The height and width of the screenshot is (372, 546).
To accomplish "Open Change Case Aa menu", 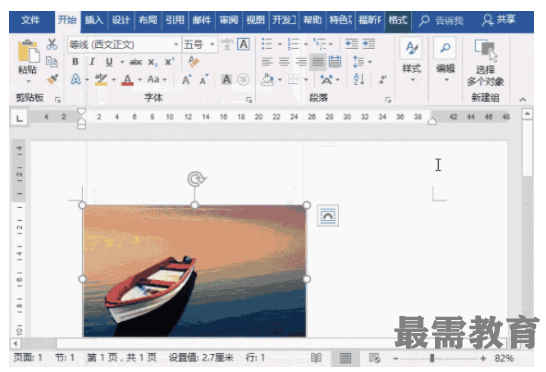I will 156,79.
